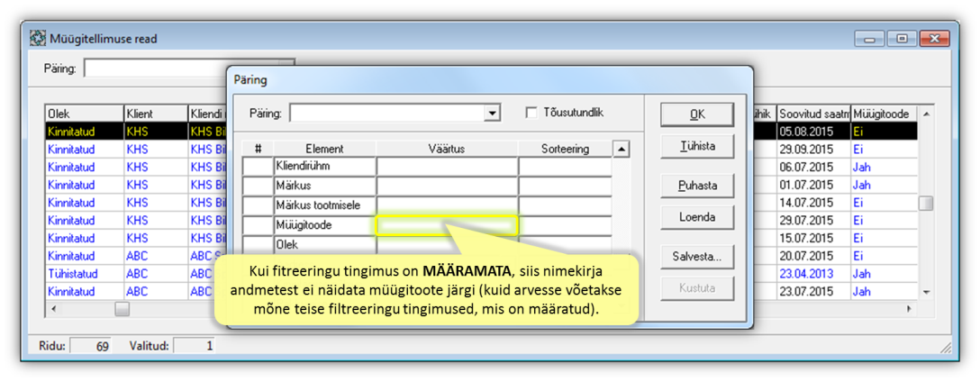The width and height of the screenshot is (980, 382).
Task: Maximize the Müügitellimuse read window
Action: 902,39
